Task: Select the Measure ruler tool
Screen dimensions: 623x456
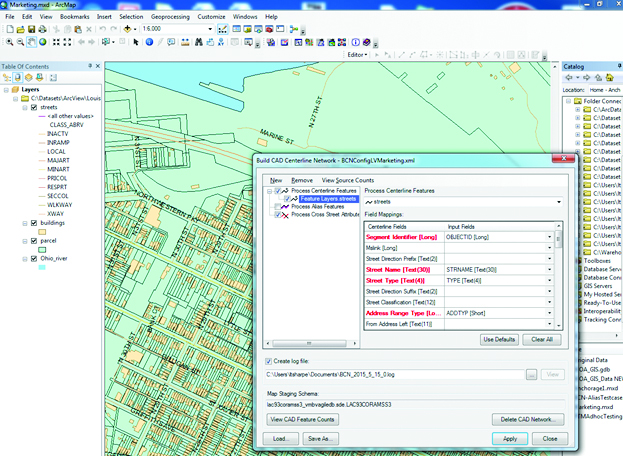Action: [x=185, y=42]
